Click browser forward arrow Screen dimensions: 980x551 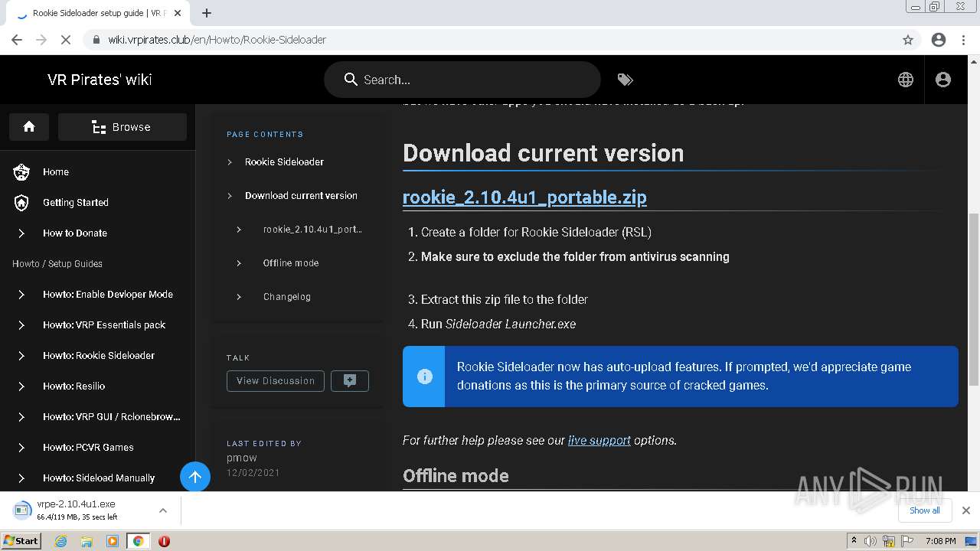[x=41, y=40]
